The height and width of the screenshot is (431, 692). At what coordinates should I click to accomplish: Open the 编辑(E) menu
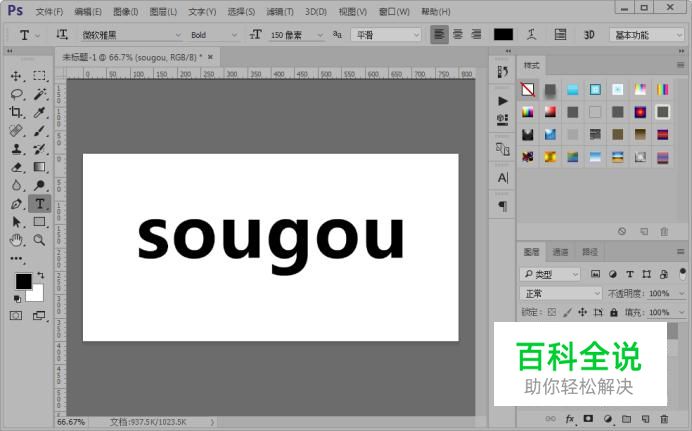(x=88, y=11)
